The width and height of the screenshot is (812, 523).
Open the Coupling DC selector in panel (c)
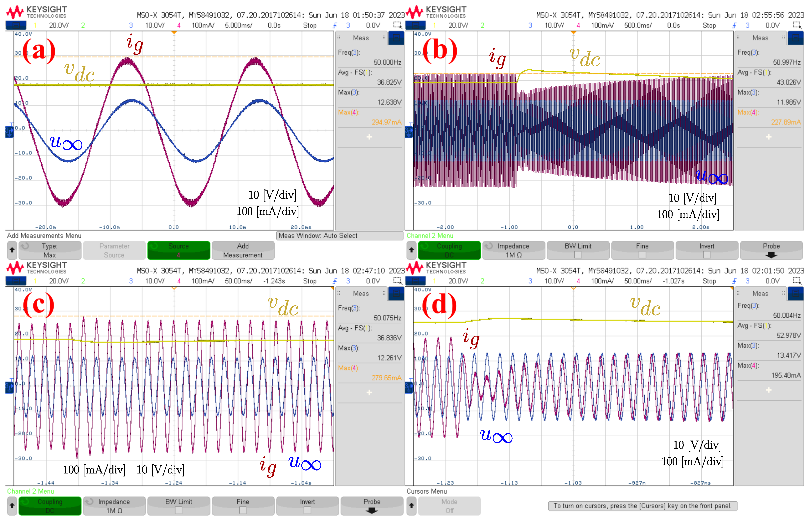50,506
